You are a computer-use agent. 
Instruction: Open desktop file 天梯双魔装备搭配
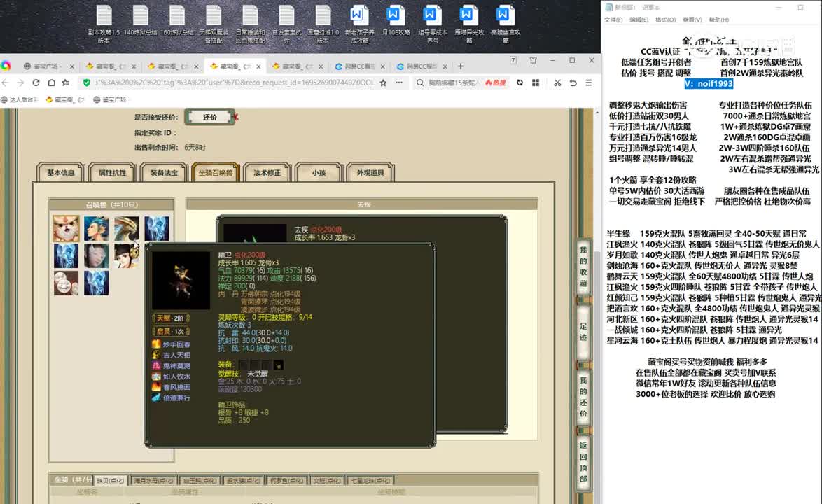click(214, 24)
